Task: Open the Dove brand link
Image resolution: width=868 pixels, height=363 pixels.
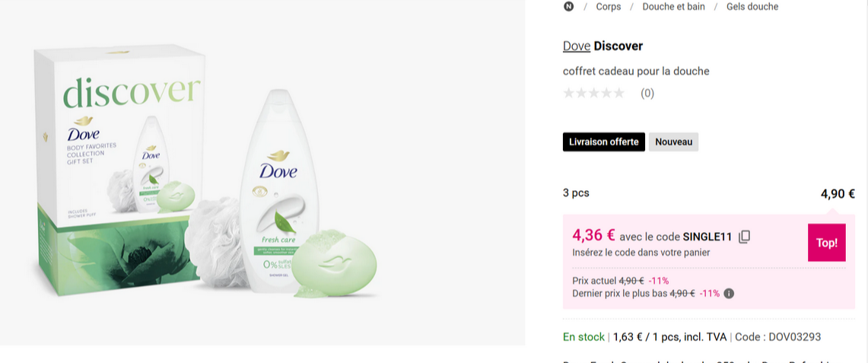Action: (x=577, y=46)
